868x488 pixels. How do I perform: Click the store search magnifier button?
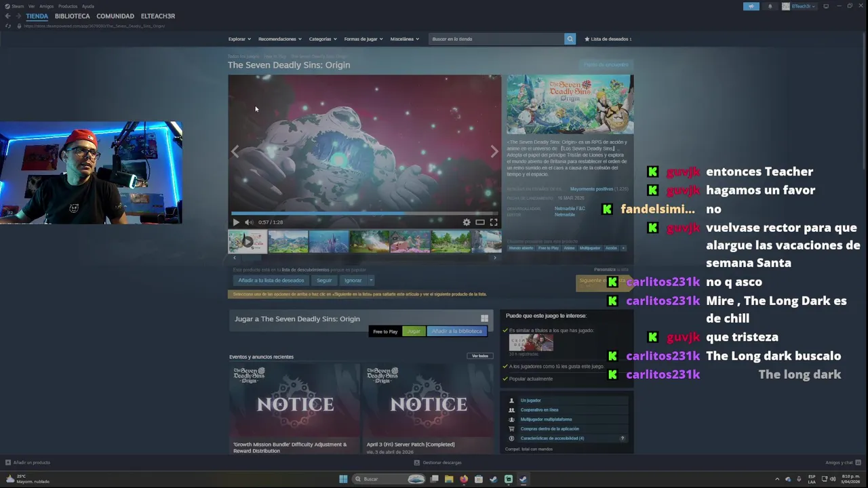[570, 39]
